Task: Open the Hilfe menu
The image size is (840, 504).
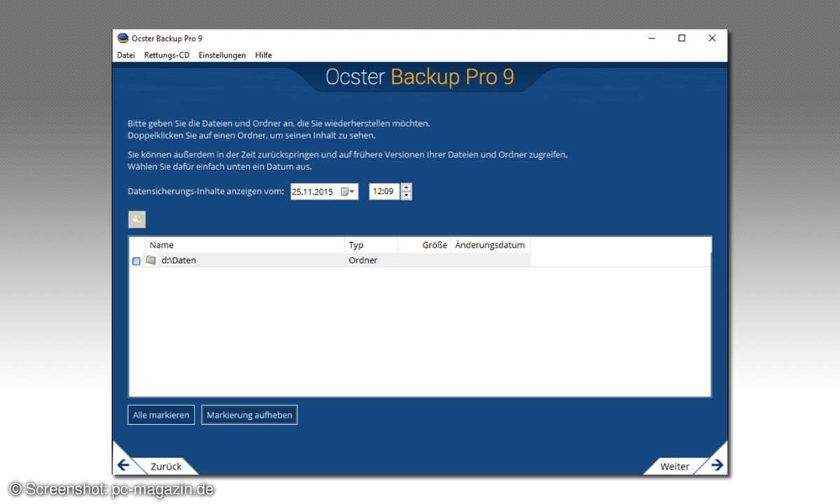Action: click(263, 55)
